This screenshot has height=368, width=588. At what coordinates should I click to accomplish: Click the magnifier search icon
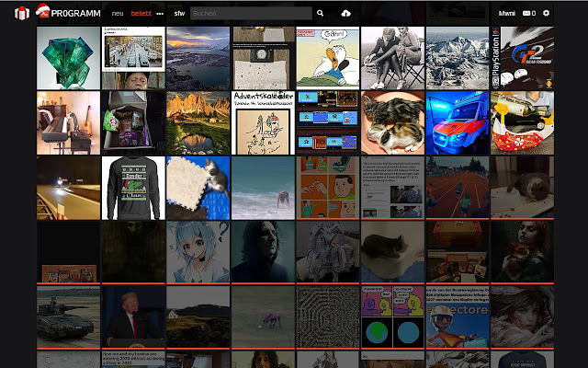[320, 13]
